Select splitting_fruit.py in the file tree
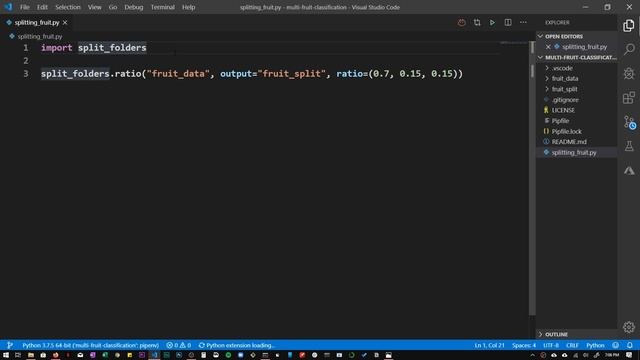This screenshot has width=640, height=360. tap(577, 152)
